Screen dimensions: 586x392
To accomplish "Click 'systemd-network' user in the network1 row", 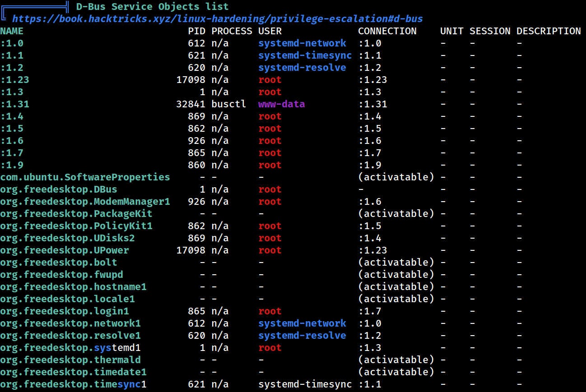I will pyautogui.click(x=302, y=323).
